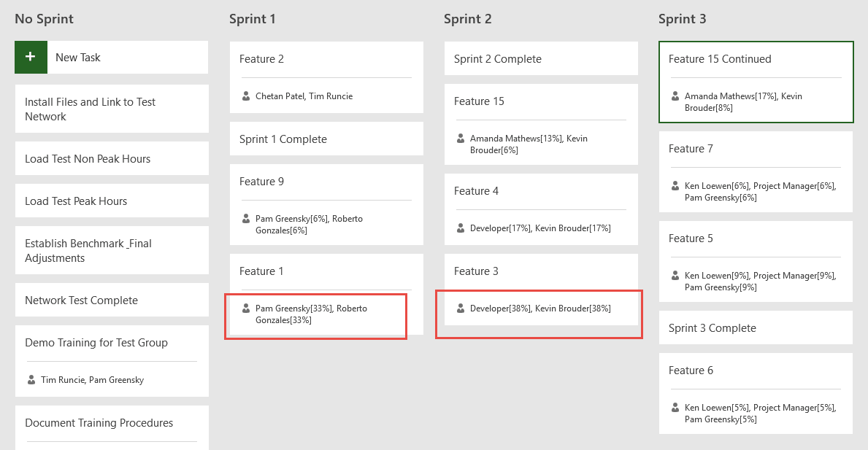Click the New Task text field
The width and height of the screenshot is (868, 450).
(128, 57)
